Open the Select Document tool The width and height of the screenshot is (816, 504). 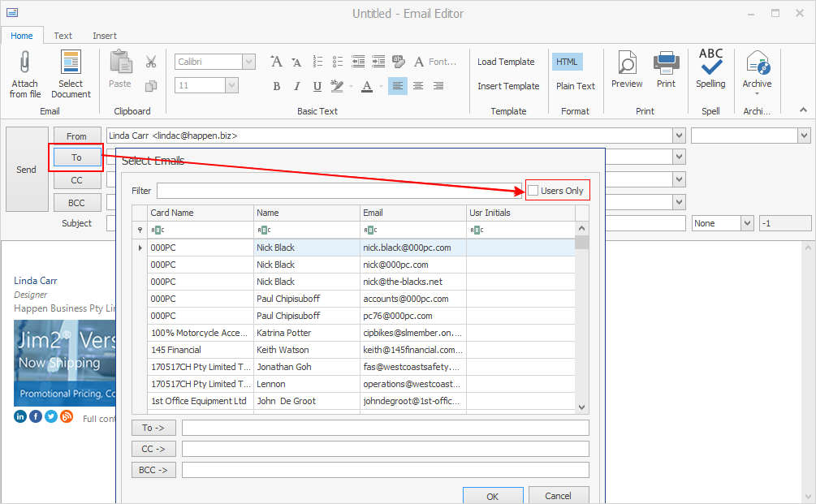coord(71,65)
